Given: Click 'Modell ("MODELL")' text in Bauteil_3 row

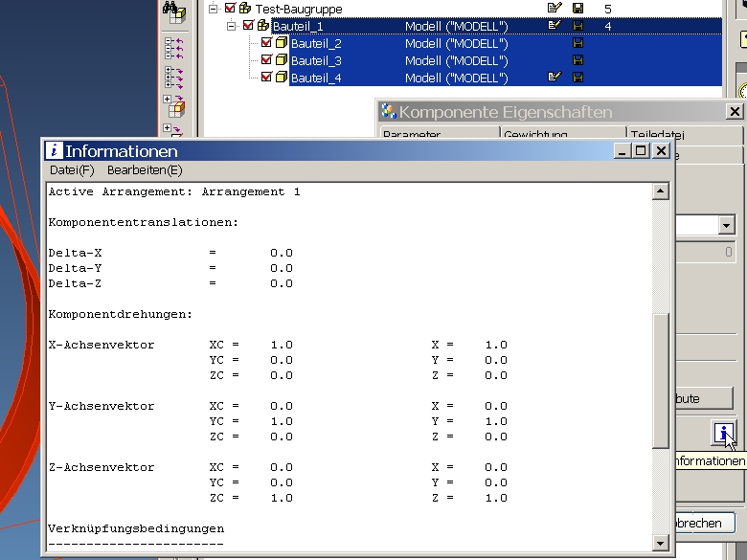Looking at the screenshot, I should (457, 60).
